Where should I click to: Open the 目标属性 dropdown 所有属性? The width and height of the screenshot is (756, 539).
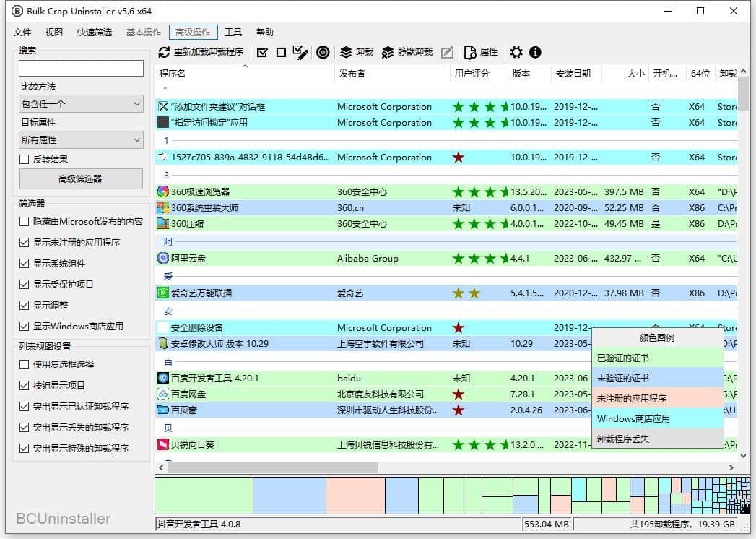[x=81, y=140]
